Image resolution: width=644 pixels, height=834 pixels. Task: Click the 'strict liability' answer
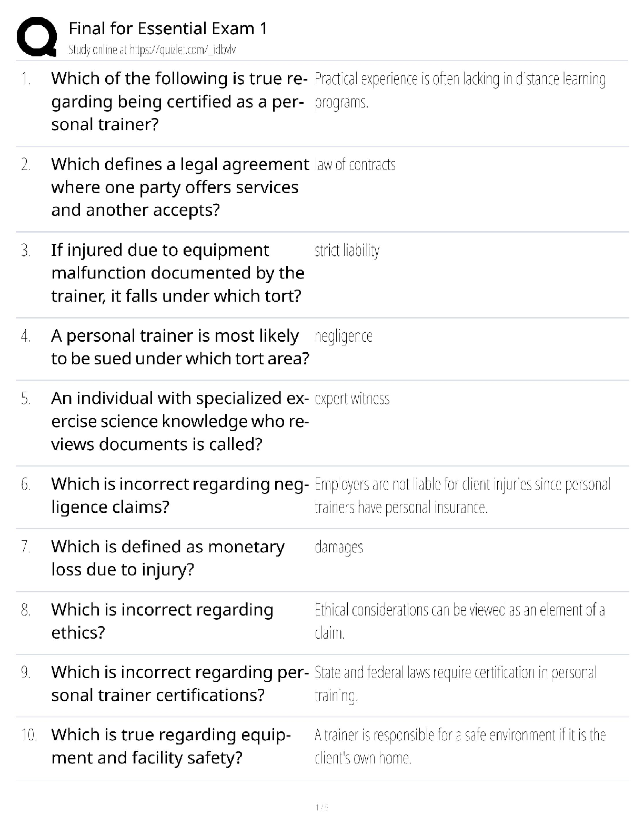pos(347,251)
